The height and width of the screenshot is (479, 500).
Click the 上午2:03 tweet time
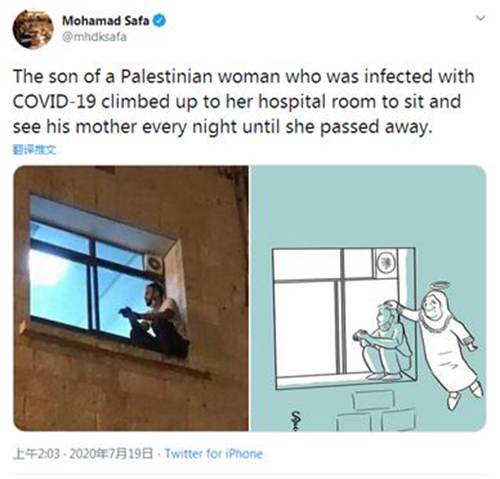(x=37, y=454)
